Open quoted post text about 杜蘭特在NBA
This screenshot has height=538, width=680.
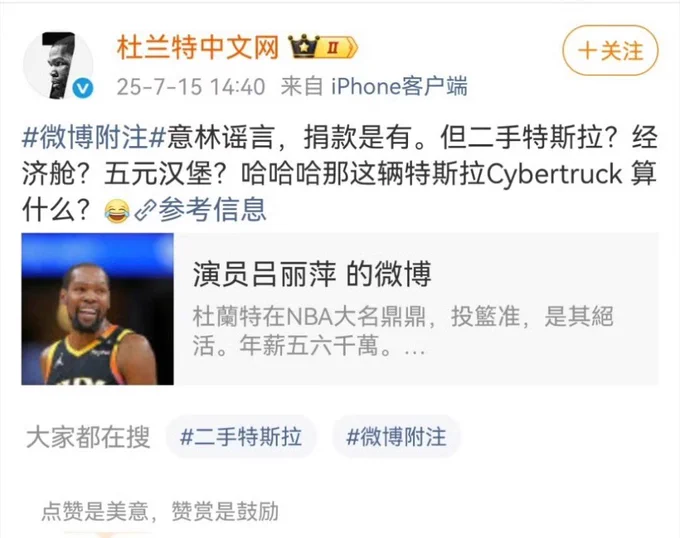tap(402, 331)
